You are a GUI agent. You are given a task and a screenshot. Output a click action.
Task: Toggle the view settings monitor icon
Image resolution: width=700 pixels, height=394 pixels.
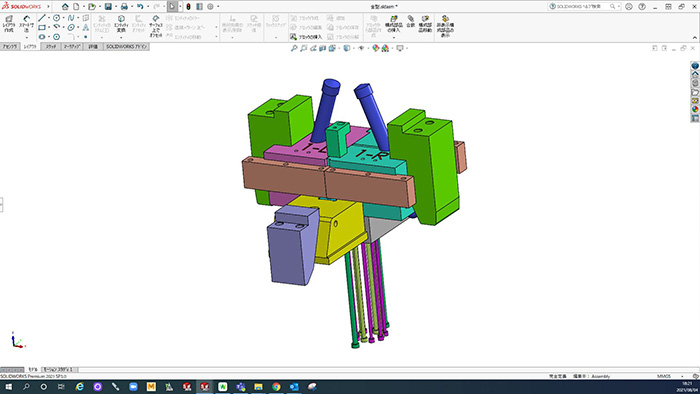click(400, 48)
